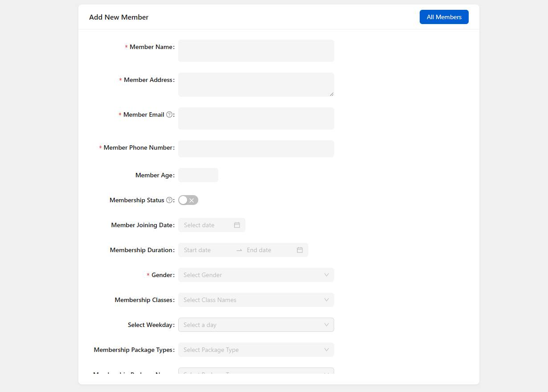
Task: Click the Membership Package Types label
Action: [133, 350]
